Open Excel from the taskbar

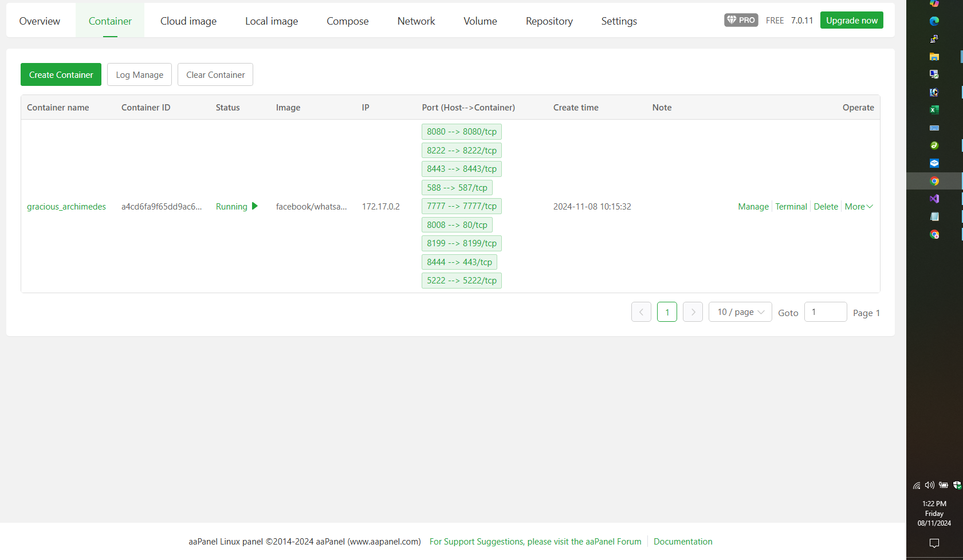click(x=934, y=110)
